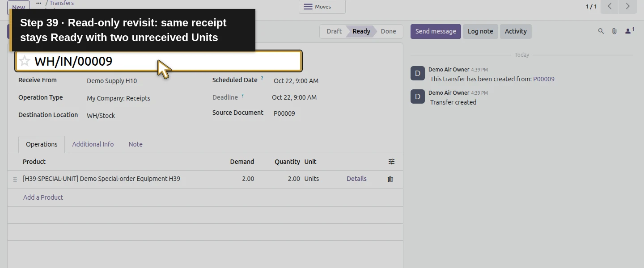Switch to the Note tab
The image size is (644, 268).
pos(136,144)
